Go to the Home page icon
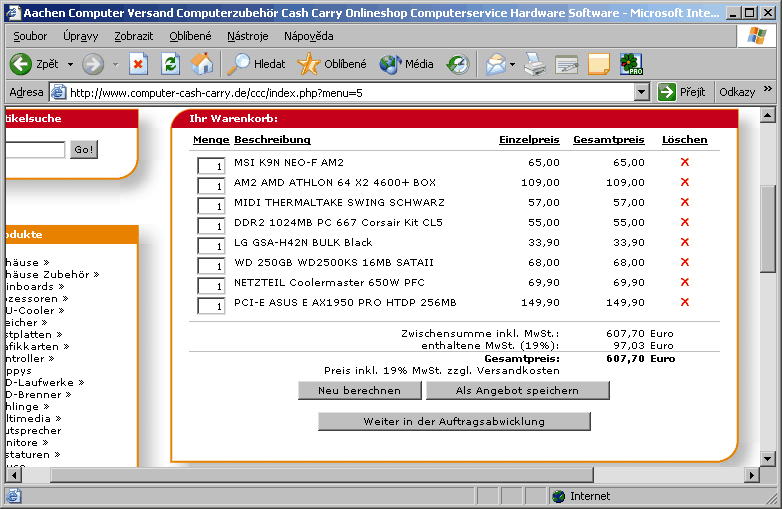Screen dimensions: 782x509 [x=202, y=64]
